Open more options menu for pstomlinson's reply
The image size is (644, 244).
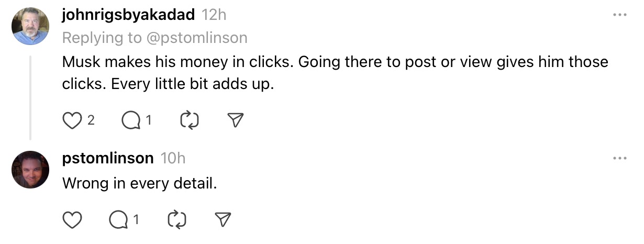tap(619, 158)
